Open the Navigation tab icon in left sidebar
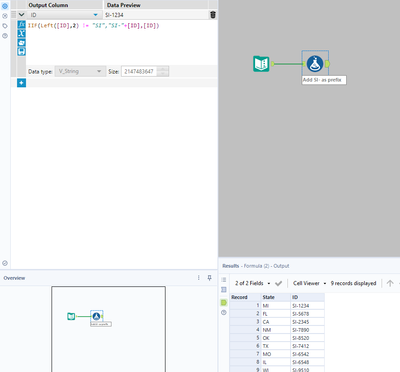This screenshot has height=372, width=400. point(5,16)
